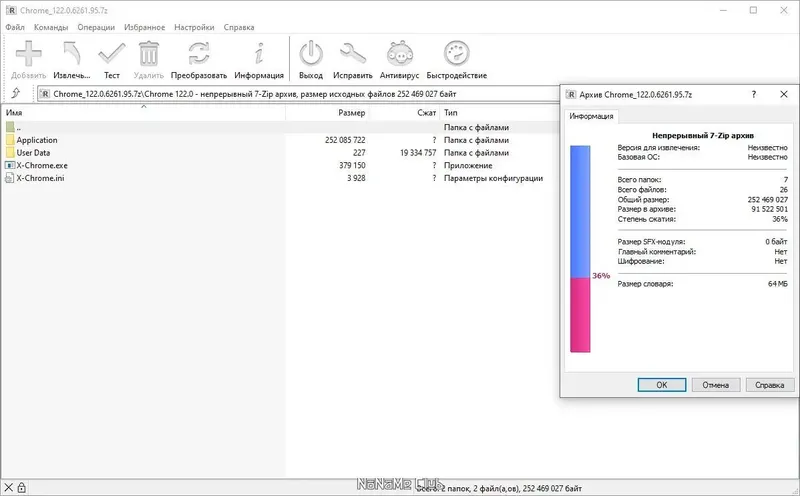Viewport: 800px width, 496px height.
Task: Click the Размер в архиве value 91 522 501
Action: click(769, 209)
